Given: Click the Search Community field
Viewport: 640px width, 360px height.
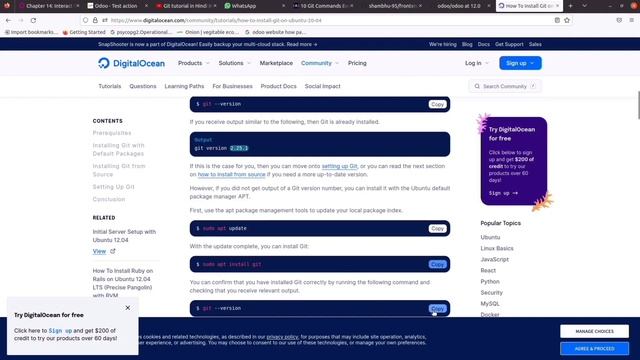Looking at the screenshot, I should pyautogui.click(x=505, y=86).
